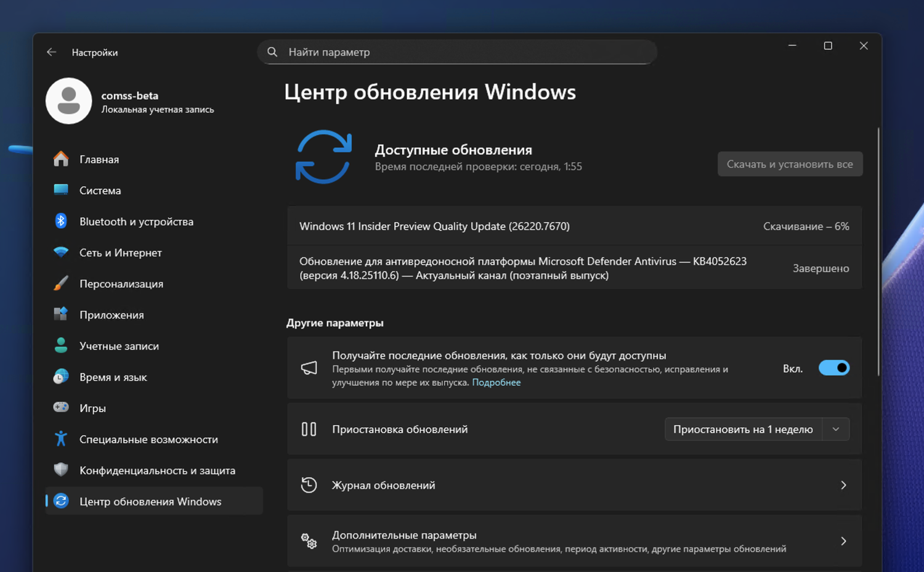Click the comss-beta account avatar
This screenshot has width=924, height=572.
[68, 100]
